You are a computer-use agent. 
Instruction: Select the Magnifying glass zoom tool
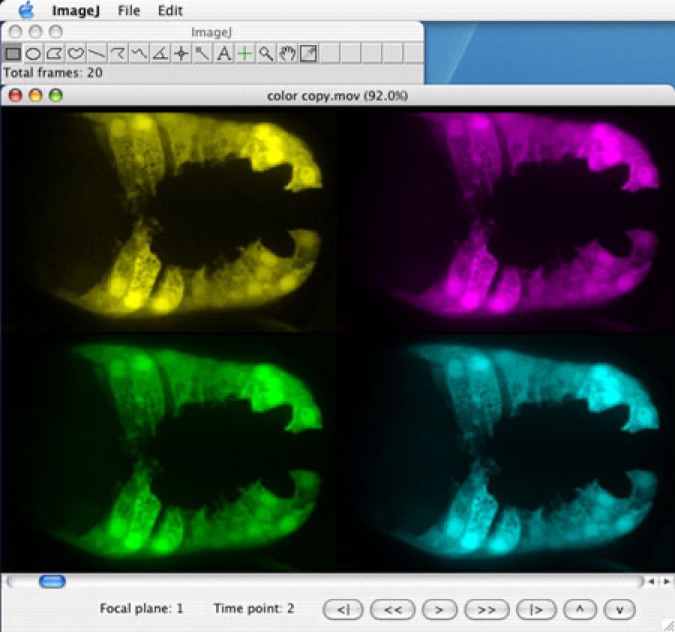[266, 54]
